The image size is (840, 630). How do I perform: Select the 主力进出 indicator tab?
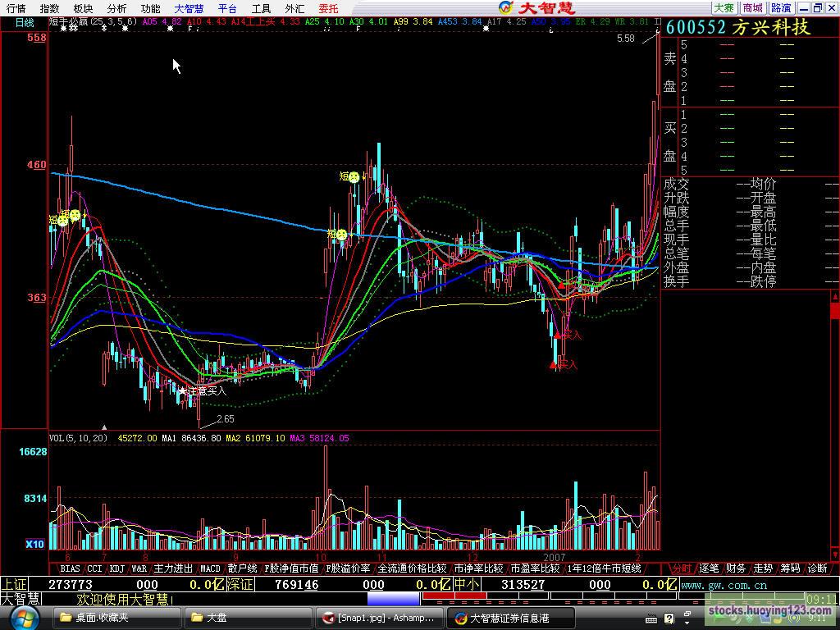(173, 568)
